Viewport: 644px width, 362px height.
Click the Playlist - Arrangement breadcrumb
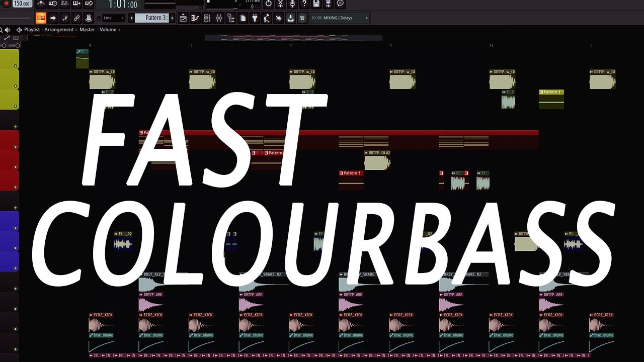pyautogui.click(x=49, y=30)
